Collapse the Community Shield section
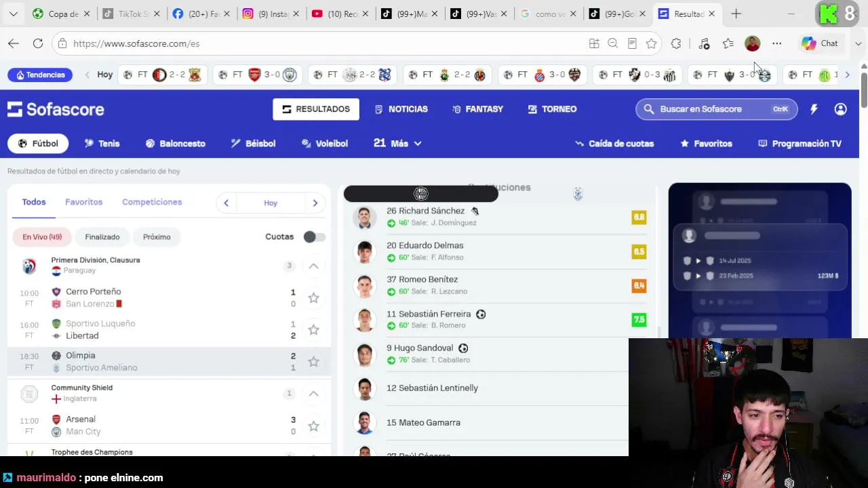The width and height of the screenshot is (868, 488). 313,394
